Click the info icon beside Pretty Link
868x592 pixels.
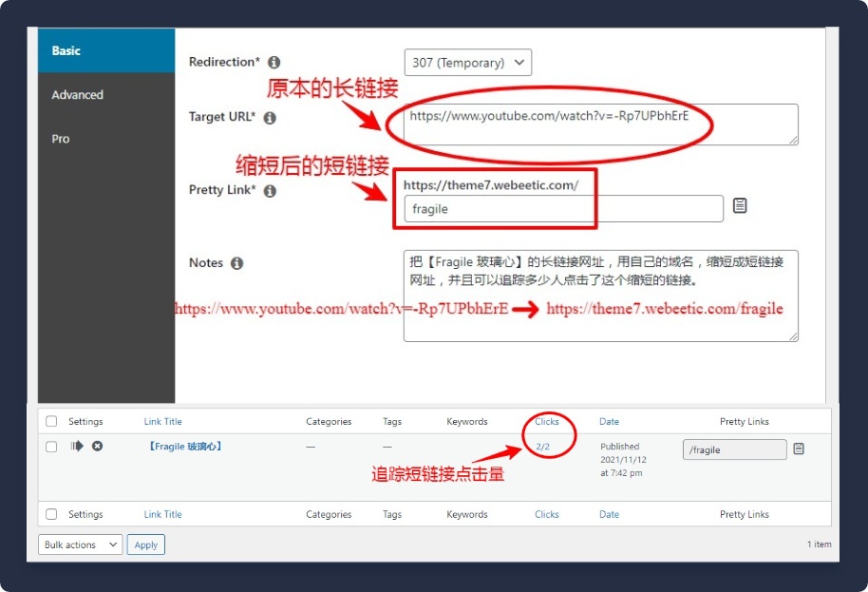click(270, 191)
